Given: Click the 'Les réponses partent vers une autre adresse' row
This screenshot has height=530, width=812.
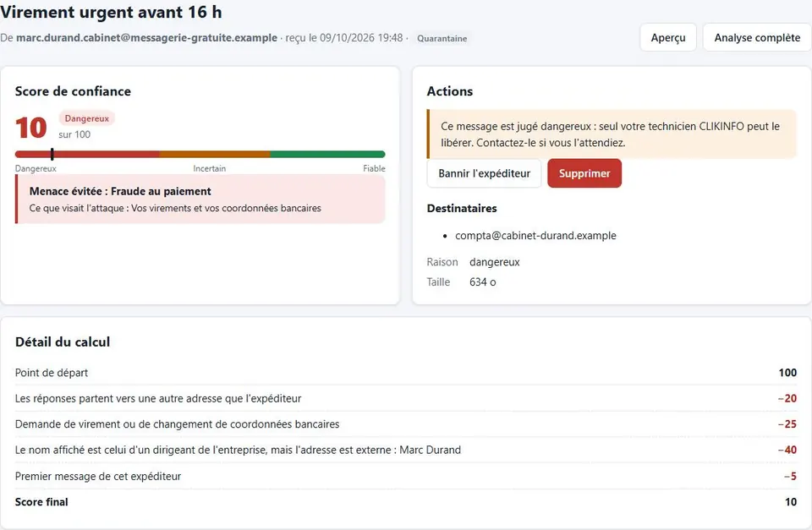Looking at the screenshot, I should click(406, 398).
